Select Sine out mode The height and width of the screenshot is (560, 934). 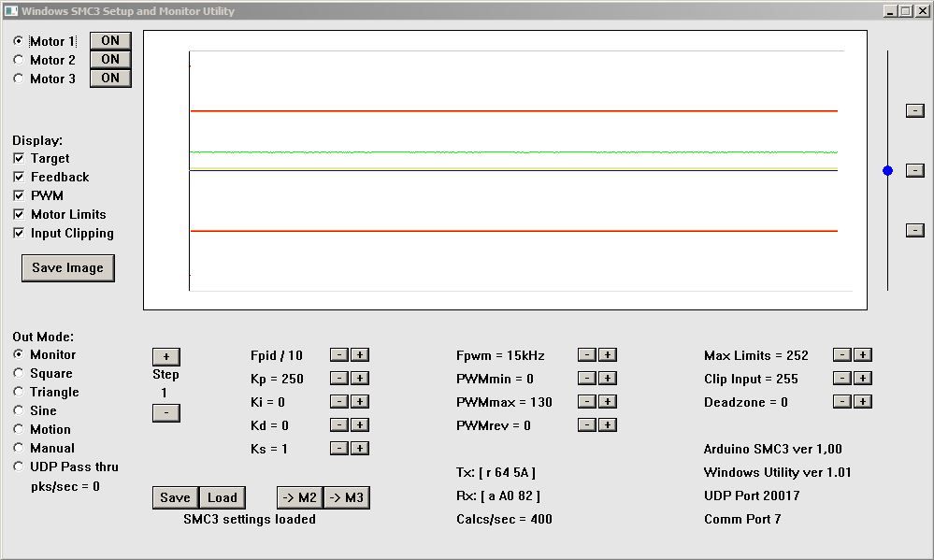point(19,409)
